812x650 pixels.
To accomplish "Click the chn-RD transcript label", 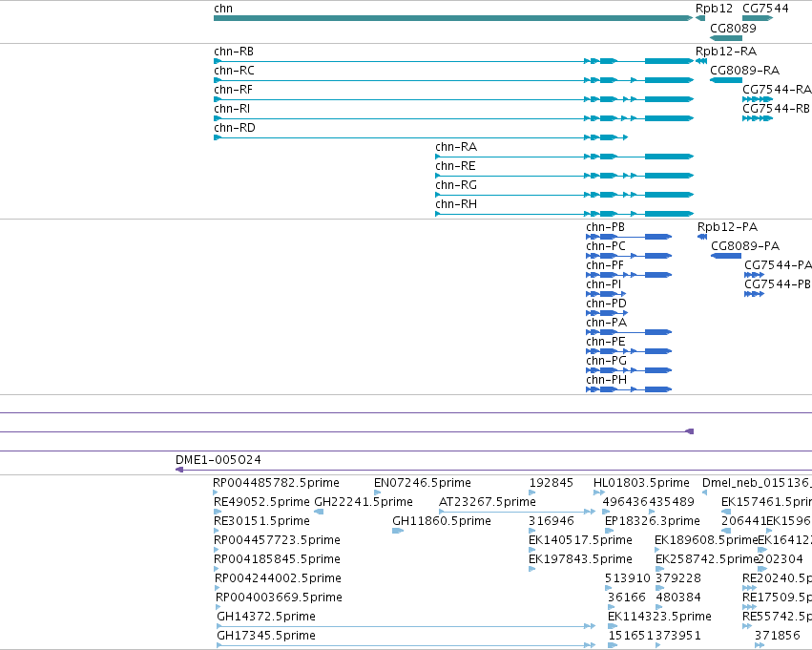I will click(x=235, y=128).
